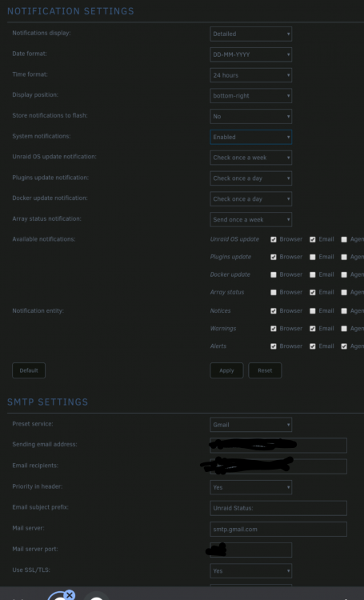The image size is (364, 600).
Task: Click the 'Unraid OS update' italic row label
Action: point(234,239)
